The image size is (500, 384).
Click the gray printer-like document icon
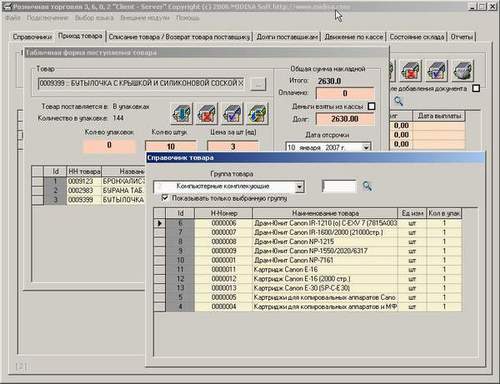(x=463, y=71)
